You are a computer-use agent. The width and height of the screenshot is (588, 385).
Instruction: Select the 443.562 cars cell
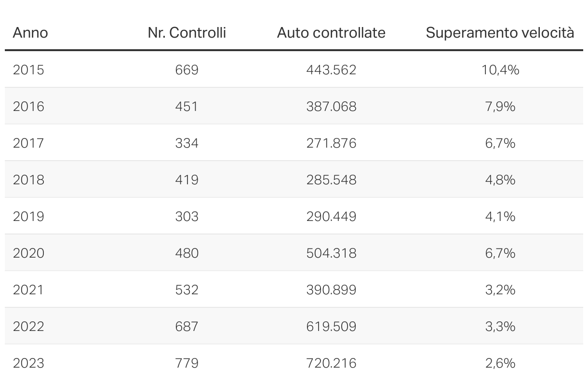click(331, 70)
